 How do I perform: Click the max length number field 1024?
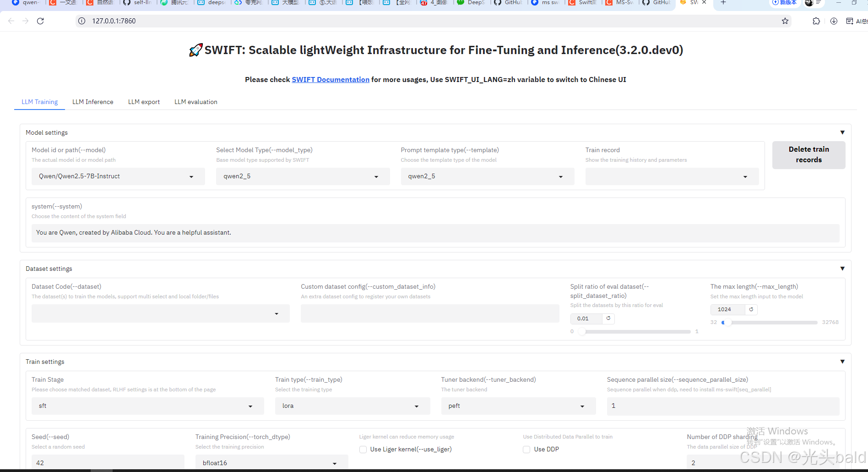pos(727,310)
